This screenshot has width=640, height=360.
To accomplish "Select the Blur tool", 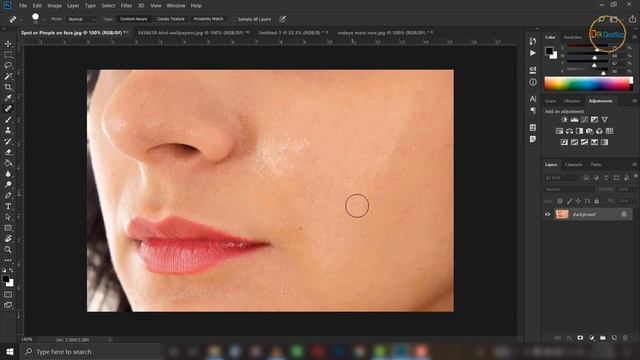I will pos(8,174).
